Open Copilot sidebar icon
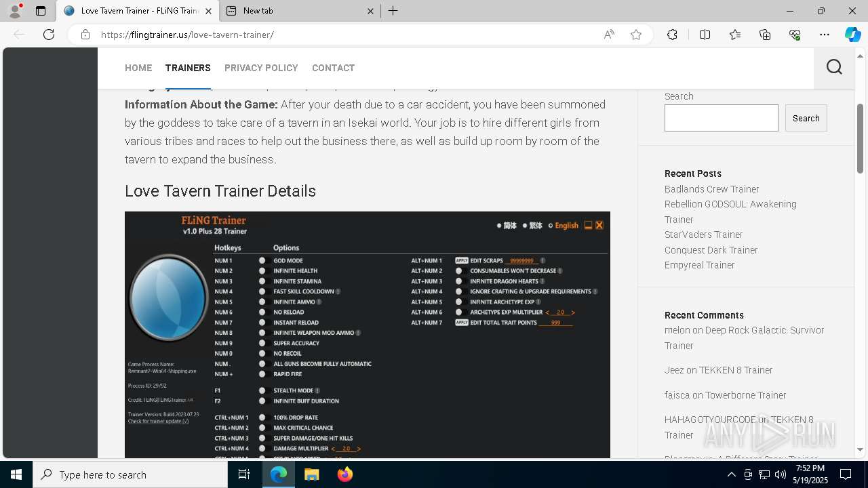 click(x=853, y=35)
